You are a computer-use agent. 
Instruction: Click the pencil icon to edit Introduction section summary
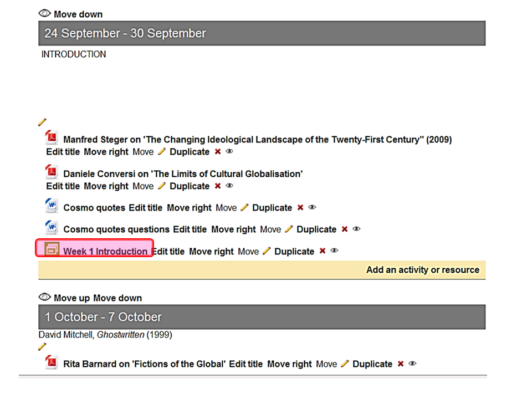click(42, 122)
